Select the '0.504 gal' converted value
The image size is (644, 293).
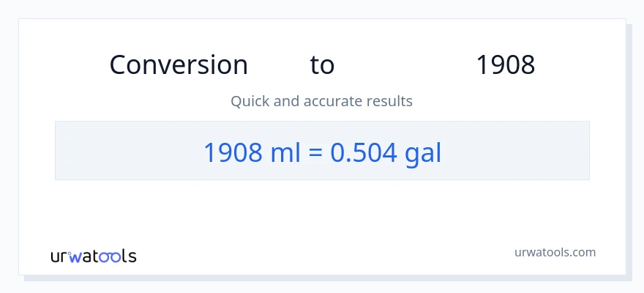386,152
